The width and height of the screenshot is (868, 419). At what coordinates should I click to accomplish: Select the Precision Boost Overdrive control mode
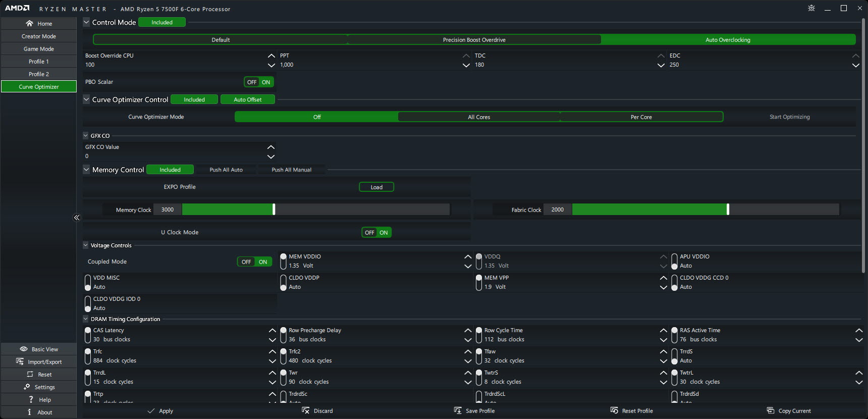click(474, 40)
